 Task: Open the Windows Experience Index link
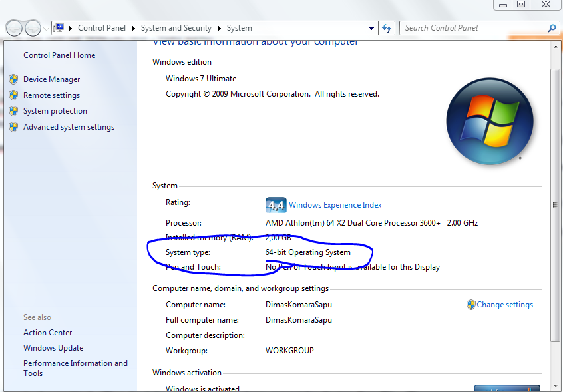pyautogui.click(x=335, y=205)
